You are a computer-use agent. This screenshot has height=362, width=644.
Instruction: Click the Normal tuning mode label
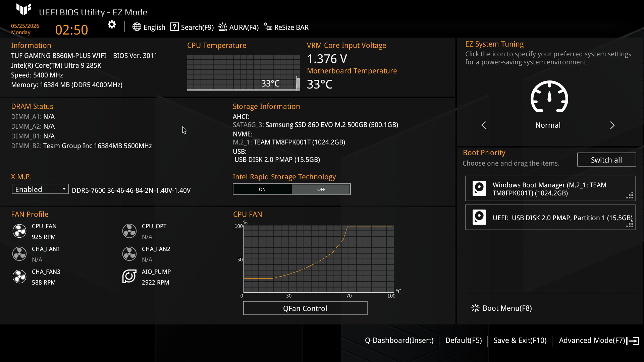(548, 125)
